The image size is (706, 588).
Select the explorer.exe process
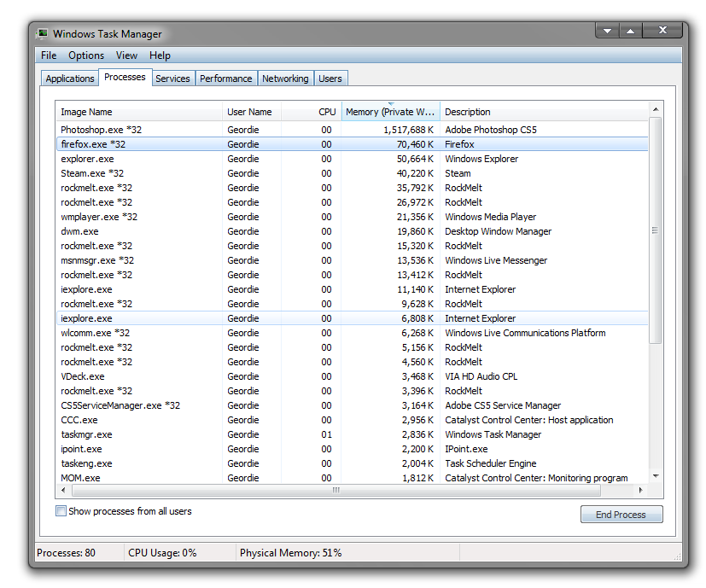tap(352, 159)
